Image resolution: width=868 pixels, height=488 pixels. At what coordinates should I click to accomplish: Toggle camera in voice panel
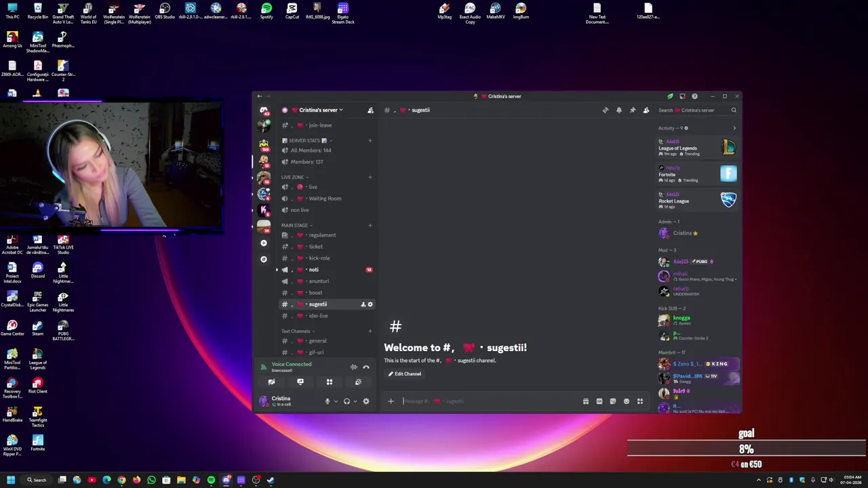click(271, 382)
